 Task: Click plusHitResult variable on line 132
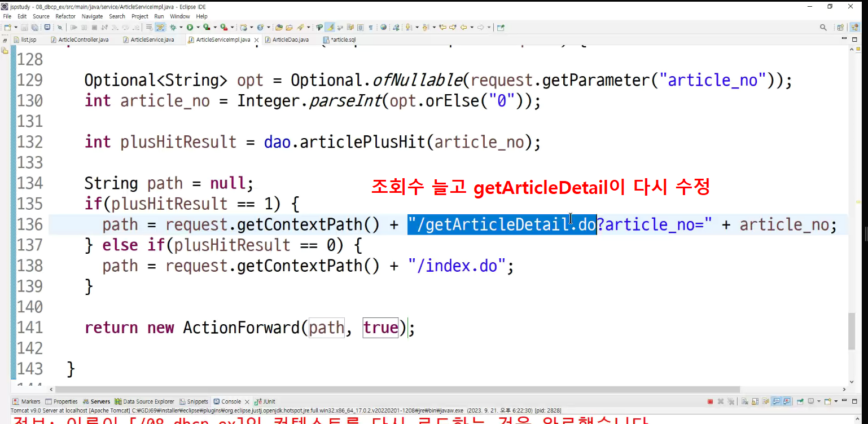point(178,142)
